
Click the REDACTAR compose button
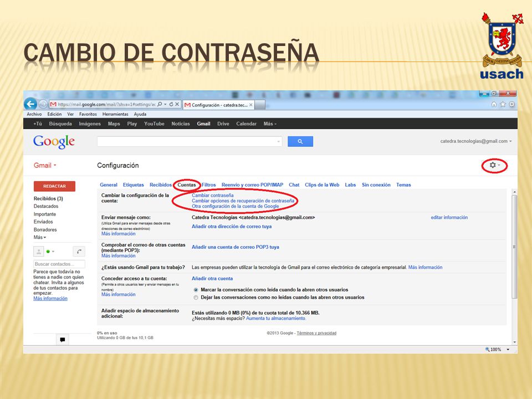54,186
